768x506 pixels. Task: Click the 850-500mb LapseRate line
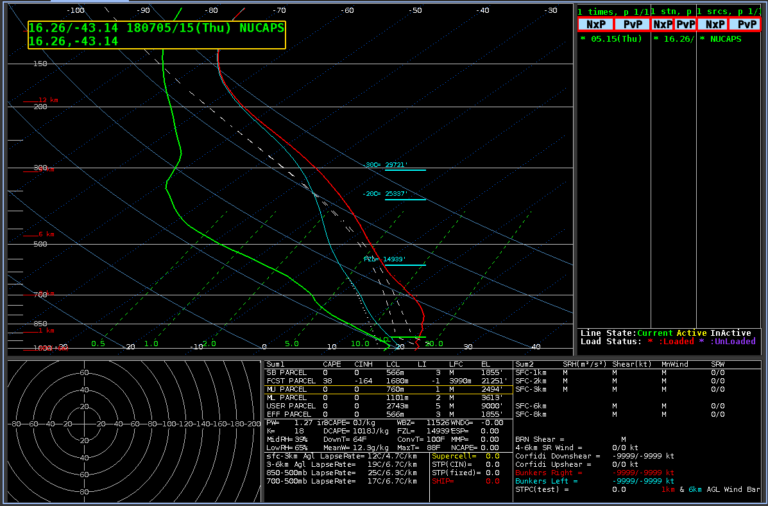pyautogui.click(x=342, y=473)
